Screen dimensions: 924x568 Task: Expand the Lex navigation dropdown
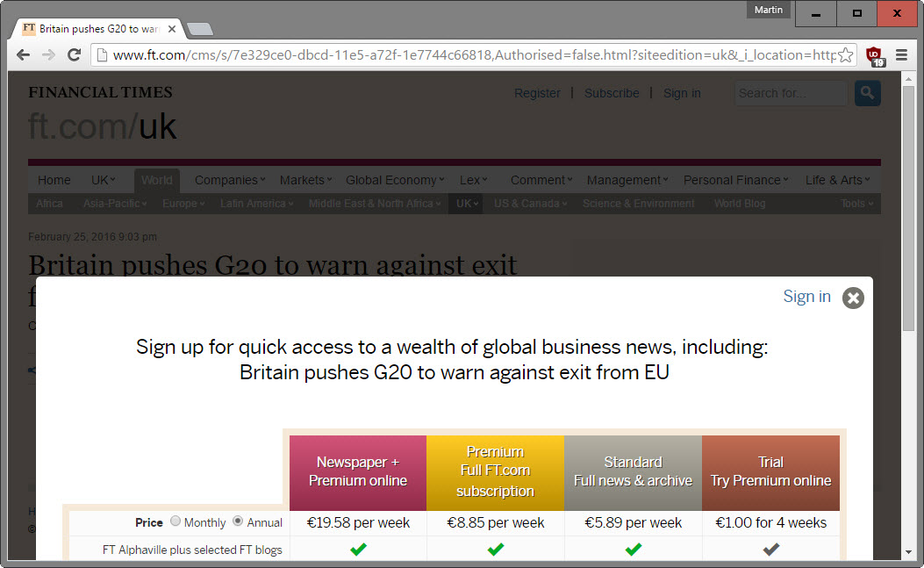tap(474, 180)
